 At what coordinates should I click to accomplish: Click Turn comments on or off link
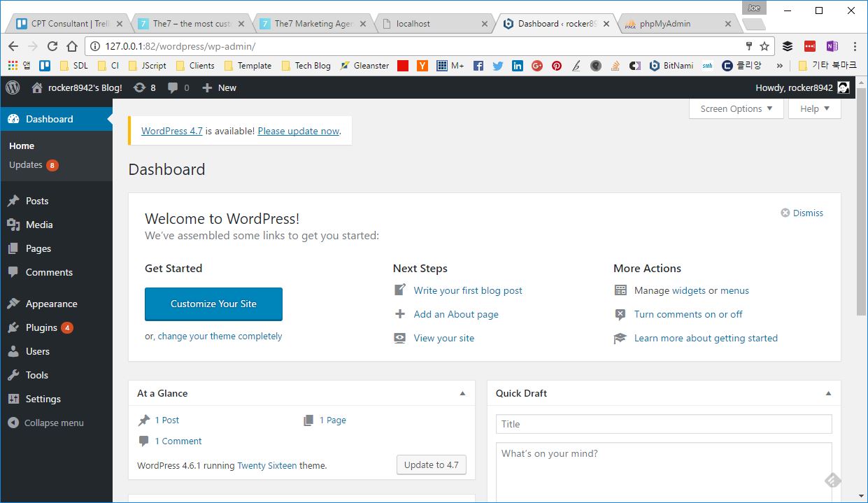coord(688,314)
